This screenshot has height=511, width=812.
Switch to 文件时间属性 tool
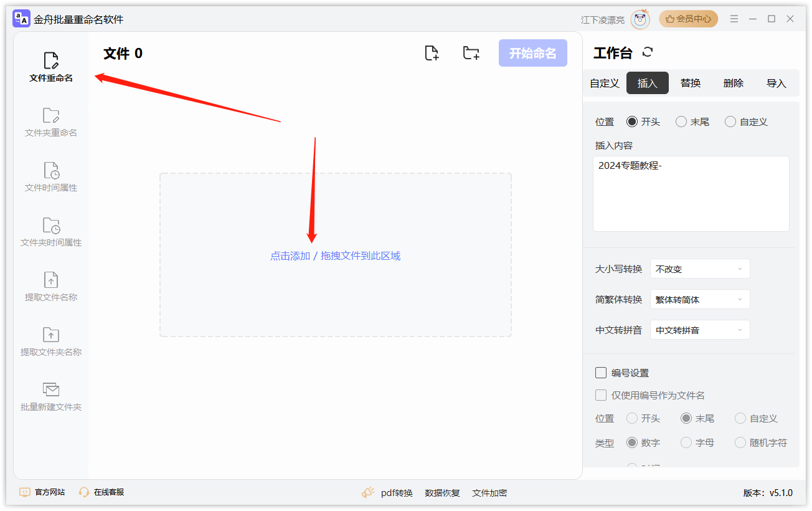50,176
